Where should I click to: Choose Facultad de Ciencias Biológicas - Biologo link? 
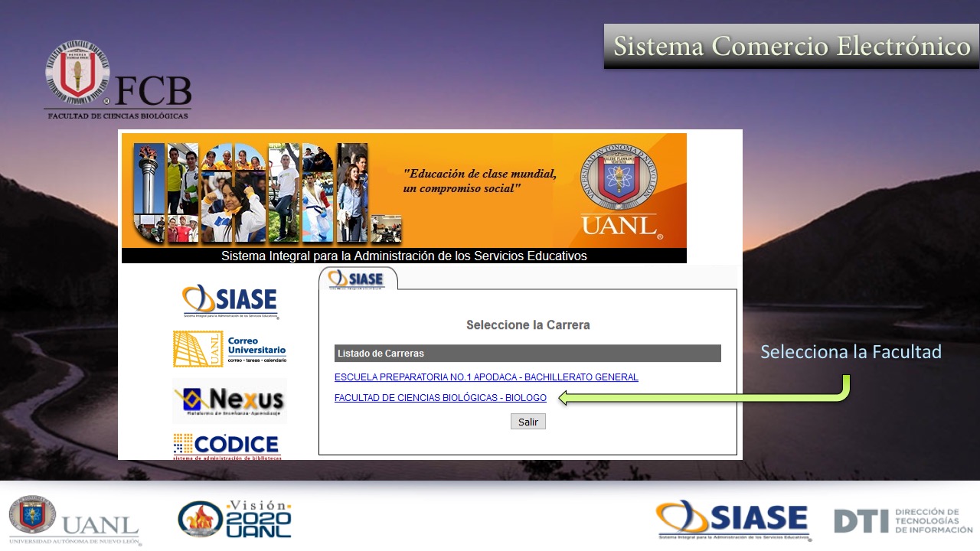click(x=440, y=398)
